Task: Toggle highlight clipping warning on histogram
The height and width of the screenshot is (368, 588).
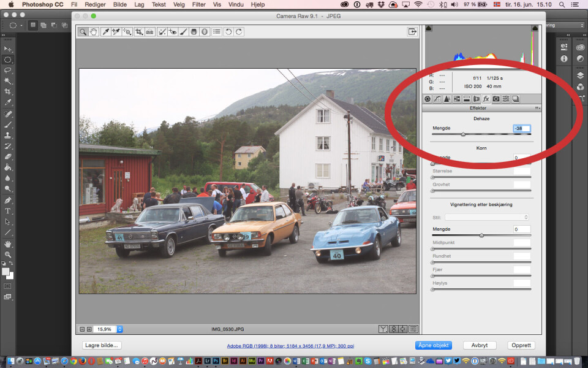Action: [x=535, y=28]
